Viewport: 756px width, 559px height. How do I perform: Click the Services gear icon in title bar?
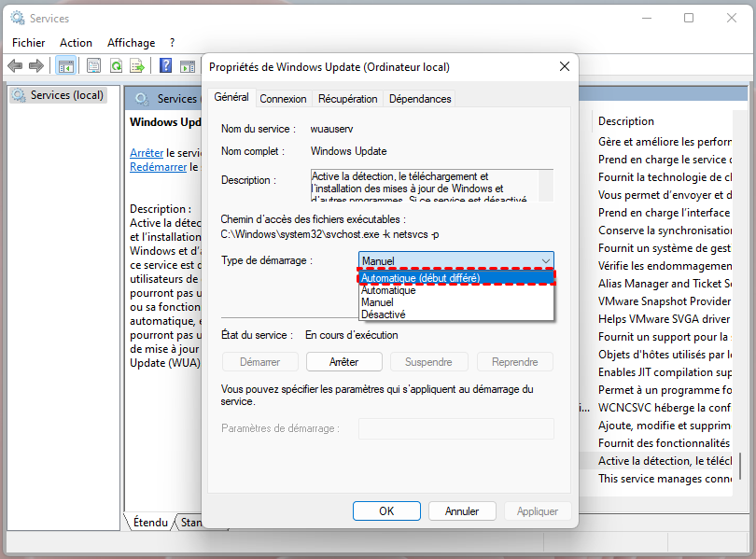click(18, 19)
